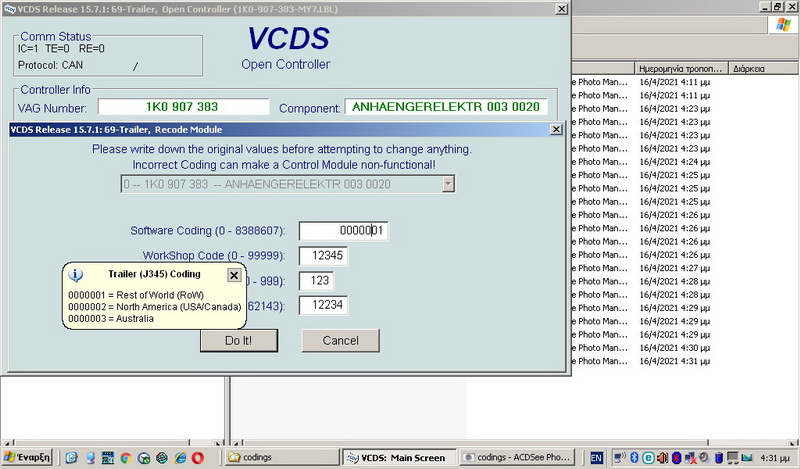Click the EN language indicator

(596, 458)
